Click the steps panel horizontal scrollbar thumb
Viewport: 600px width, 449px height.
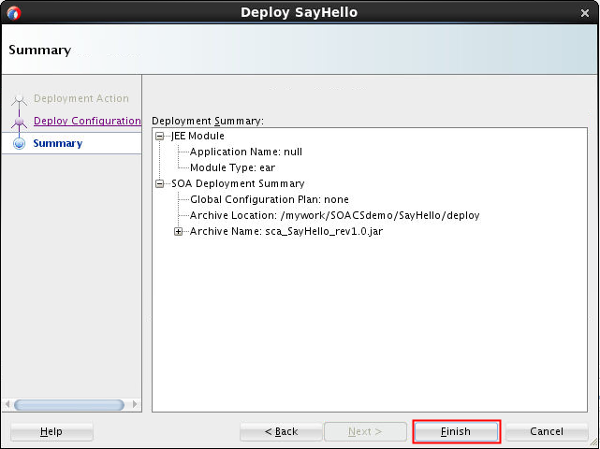coord(69,405)
